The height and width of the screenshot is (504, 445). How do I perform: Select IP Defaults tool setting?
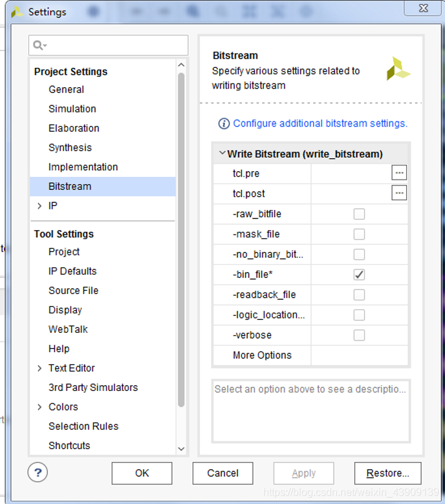click(72, 271)
